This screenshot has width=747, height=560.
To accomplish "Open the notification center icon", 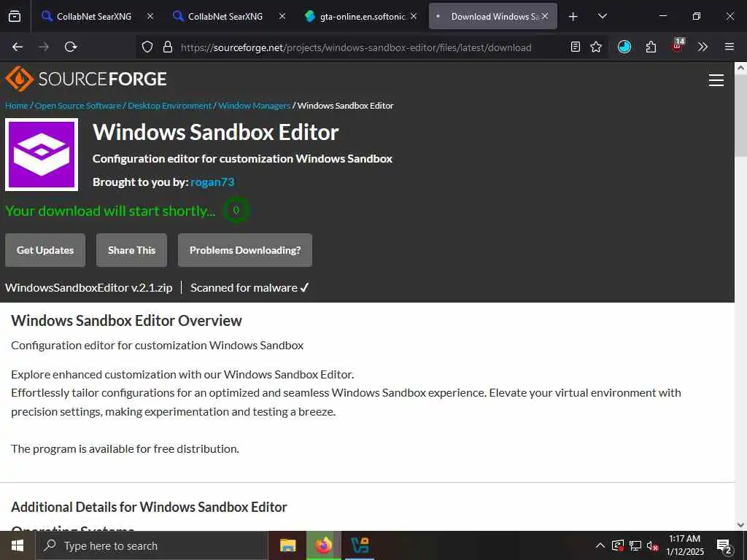I will 724,545.
